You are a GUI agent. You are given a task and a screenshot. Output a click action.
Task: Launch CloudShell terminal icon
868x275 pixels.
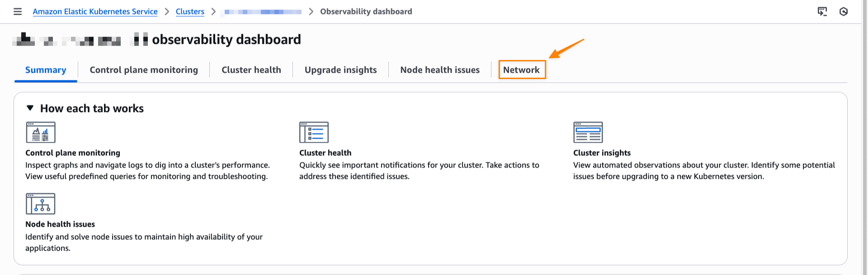tap(822, 12)
